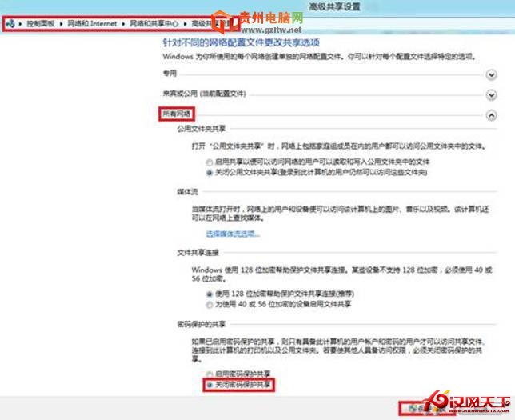Go to 控制面板 in the breadcrumb
The width and height of the screenshot is (515, 420).
[34, 25]
